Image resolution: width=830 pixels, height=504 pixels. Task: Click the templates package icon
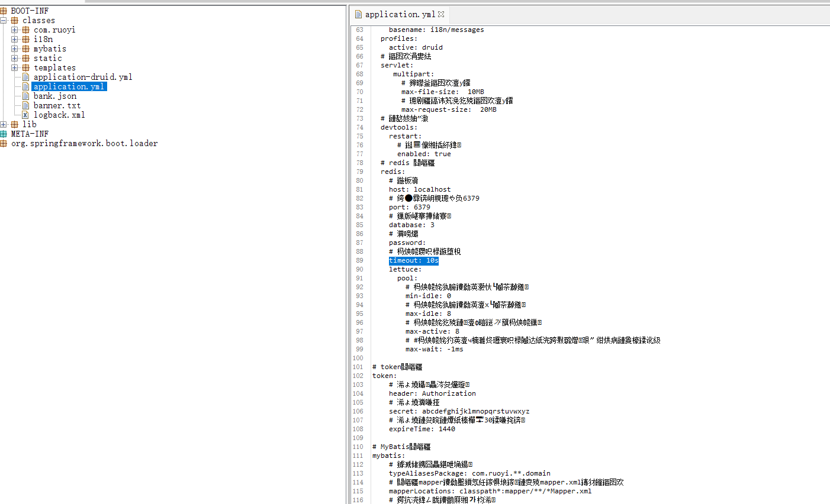pos(26,67)
